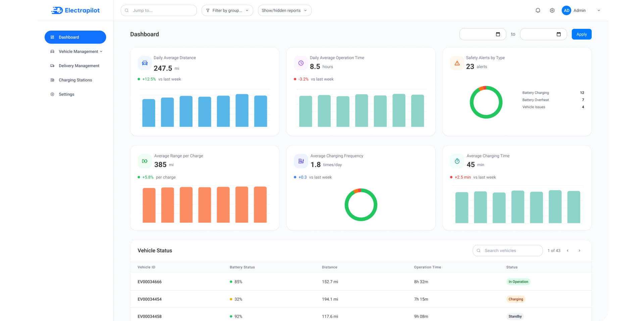The height and width of the screenshot is (321, 644).
Task: Click the Average Charging Time stopwatch icon
Action: tap(457, 161)
